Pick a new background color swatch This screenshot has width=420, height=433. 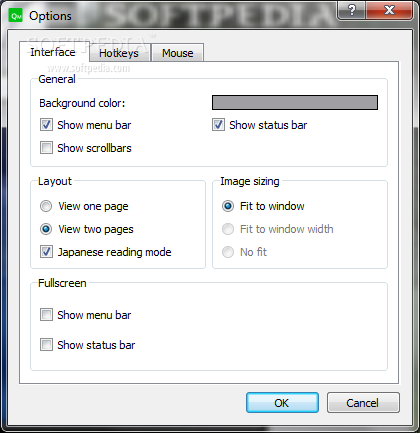[x=295, y=102]
